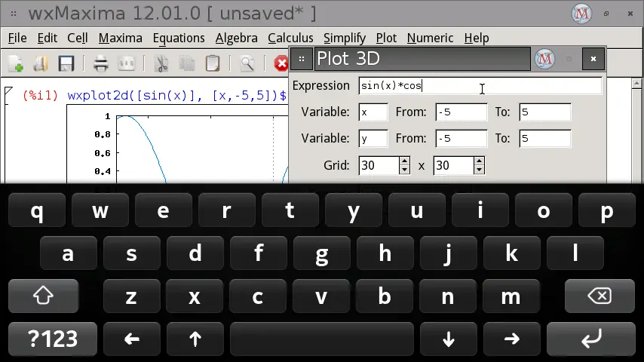The width and height of the screenshot is (644, 362).
Task: Open the Algebra menu
Action: (x=237, y=38)
